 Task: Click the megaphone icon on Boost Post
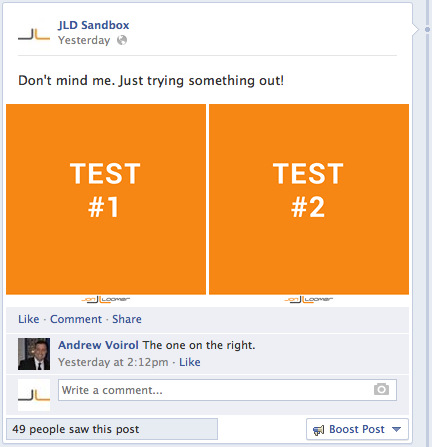[x=318, y=430]
